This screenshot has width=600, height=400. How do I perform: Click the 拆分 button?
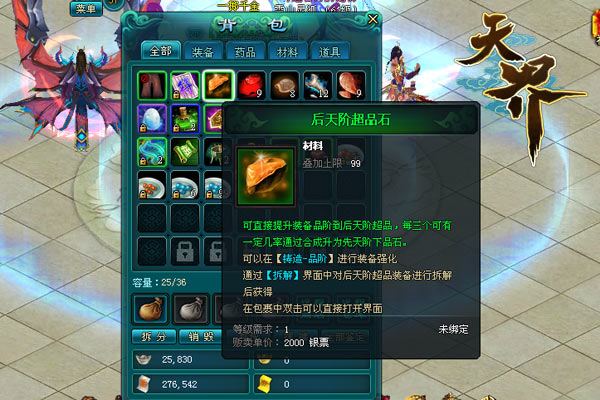[154, 336]
